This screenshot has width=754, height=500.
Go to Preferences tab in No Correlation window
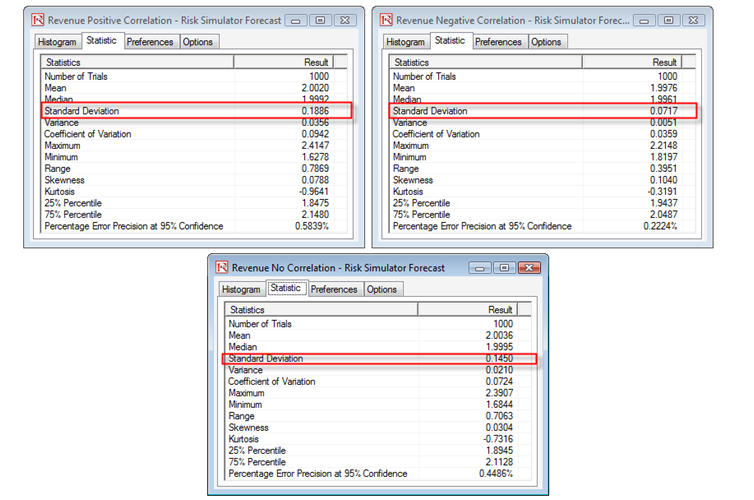point(334,290)
